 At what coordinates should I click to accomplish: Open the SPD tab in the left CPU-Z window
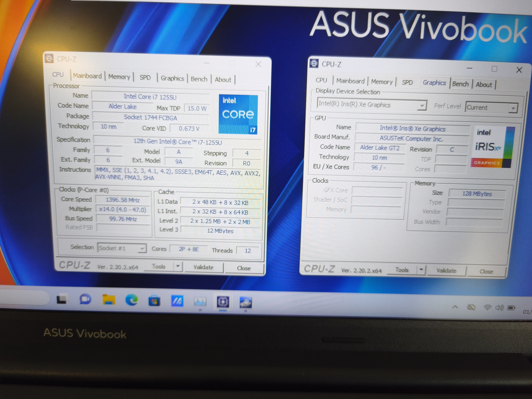145,78
